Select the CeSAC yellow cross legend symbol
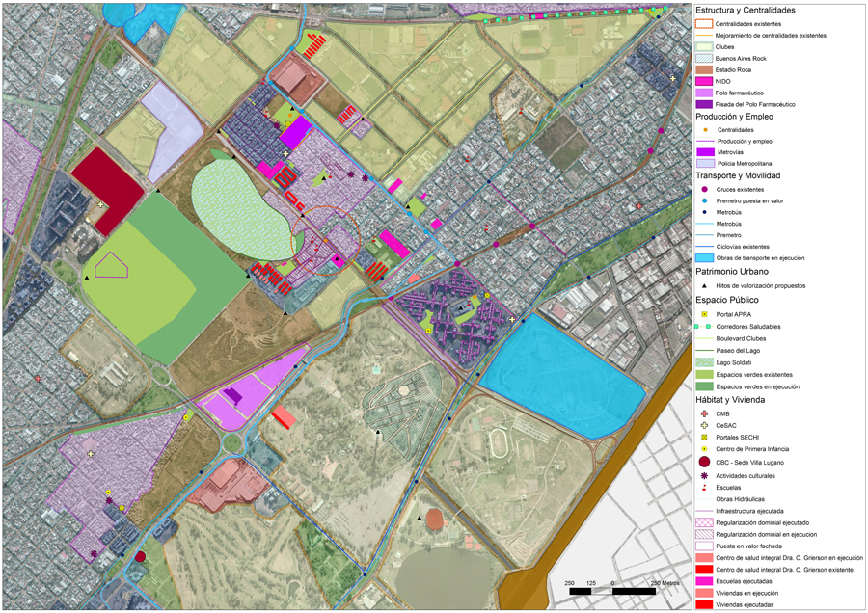Screen dimensions: 868x613 (x=704, y=425)
